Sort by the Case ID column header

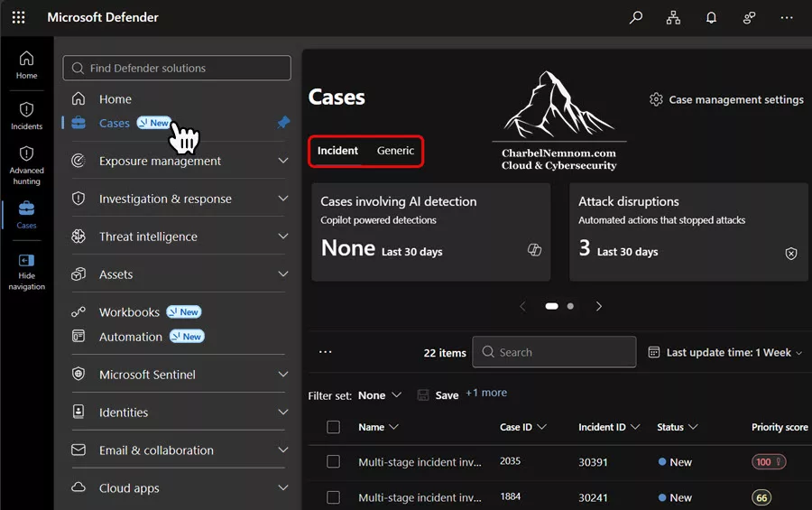522,427
